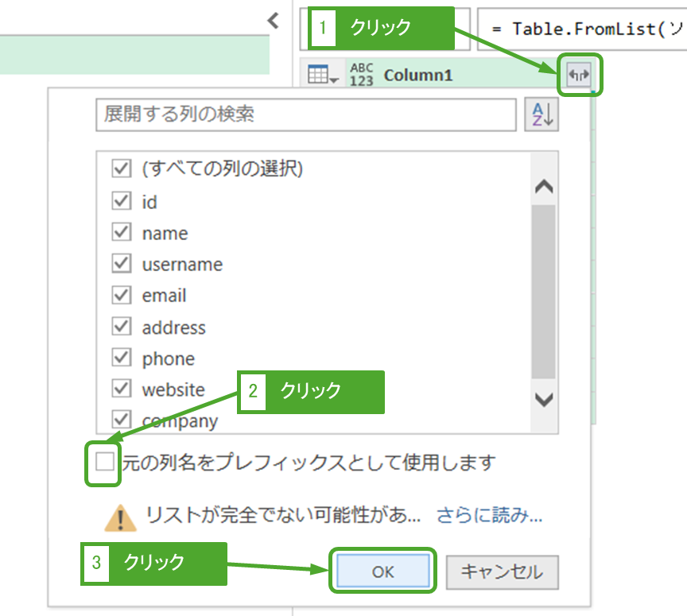The height and width of the screenshot is (616, 687).
Task: Click the expand-column search field
Action: click(x=306, y=114)
